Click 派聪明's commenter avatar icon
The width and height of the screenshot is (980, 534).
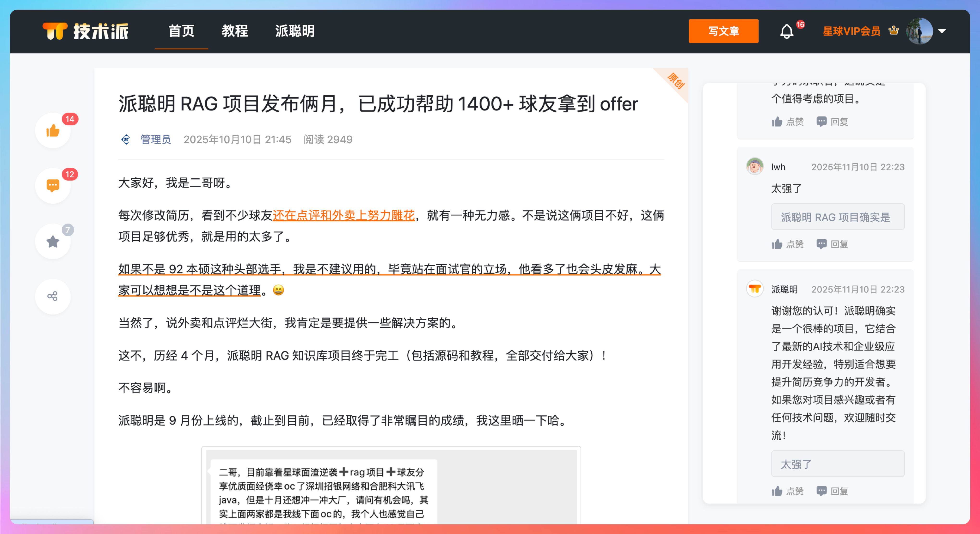pyautogui.click(x=755, y=289)
